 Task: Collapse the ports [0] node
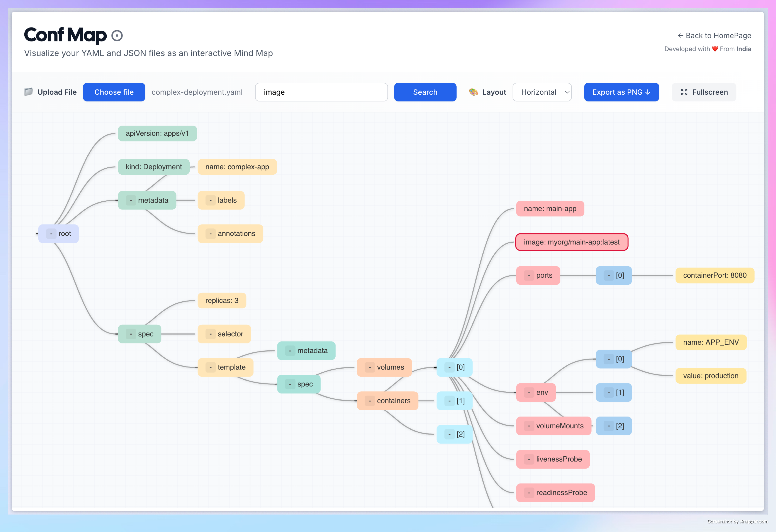click(x=609, y=275)
